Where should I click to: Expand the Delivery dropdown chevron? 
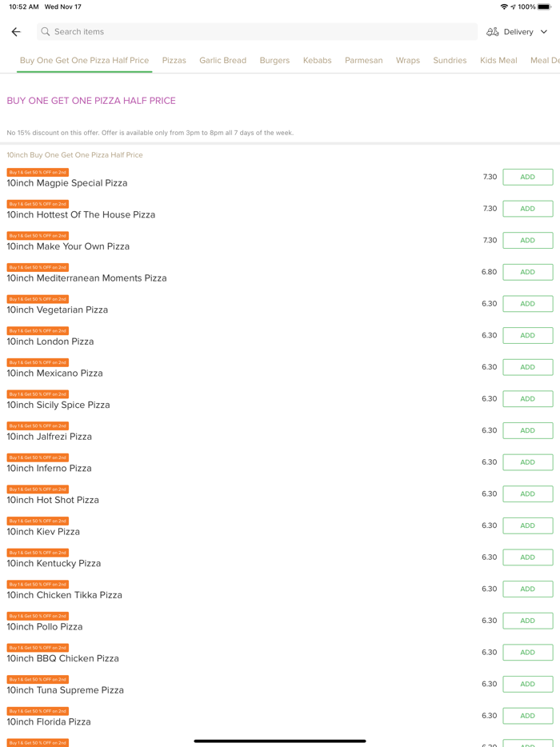(x=544, y=32)
